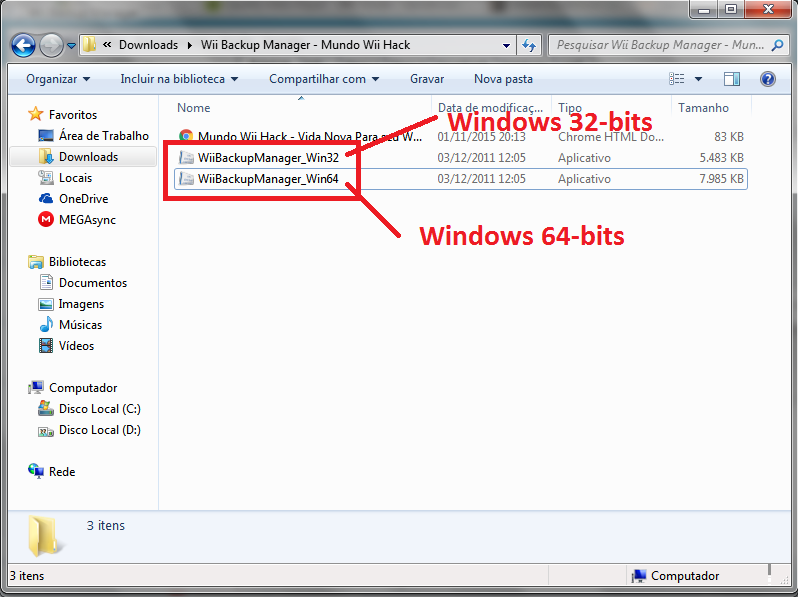Viewport: 798px width, 597px height.
Task: Open MEGAsync in the Favoritos list
Action: pos(87,220)
